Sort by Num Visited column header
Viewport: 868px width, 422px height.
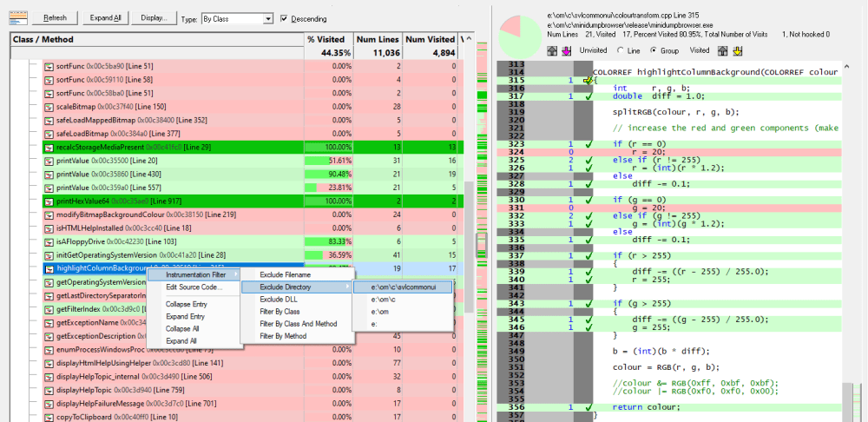[431, 39]
